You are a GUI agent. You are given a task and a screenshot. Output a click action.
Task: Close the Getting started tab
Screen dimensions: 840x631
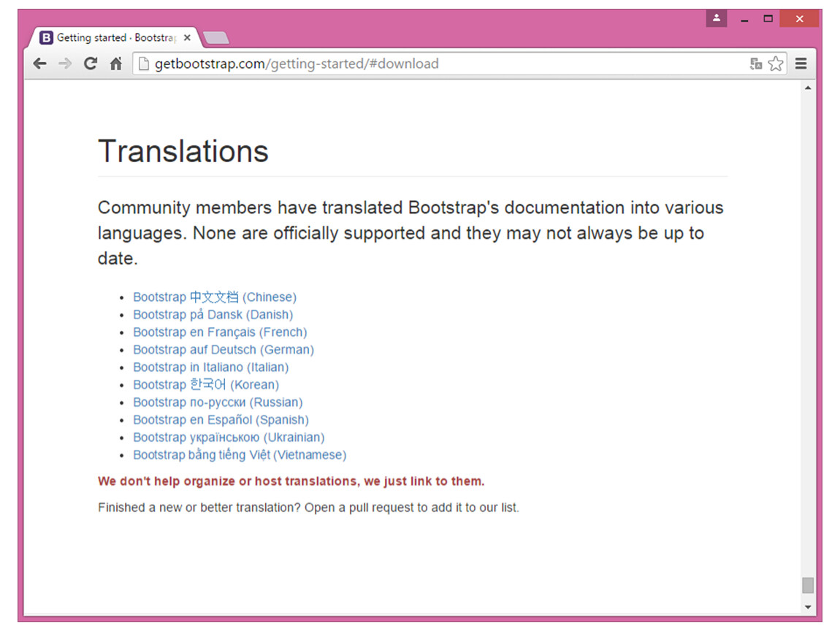(187, 38)
